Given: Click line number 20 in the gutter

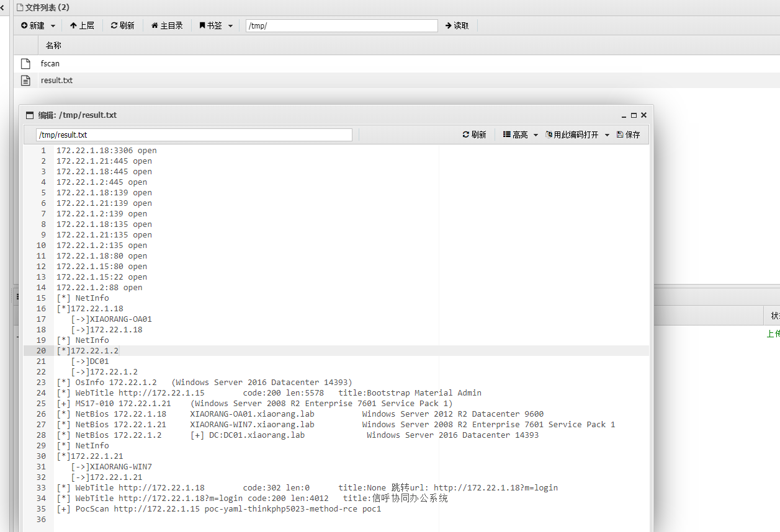Looking at the screenshot, I should [x=42, y=350].
